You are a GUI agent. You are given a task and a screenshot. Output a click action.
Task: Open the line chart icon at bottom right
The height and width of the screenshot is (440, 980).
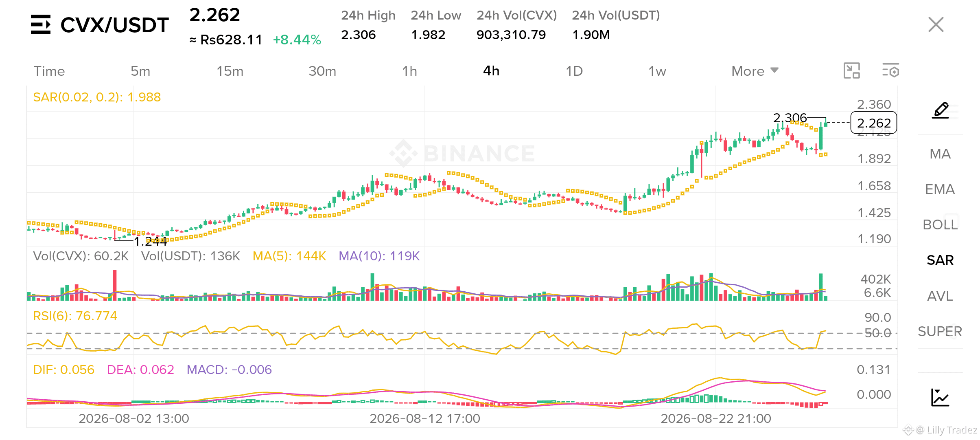[940, 397]
